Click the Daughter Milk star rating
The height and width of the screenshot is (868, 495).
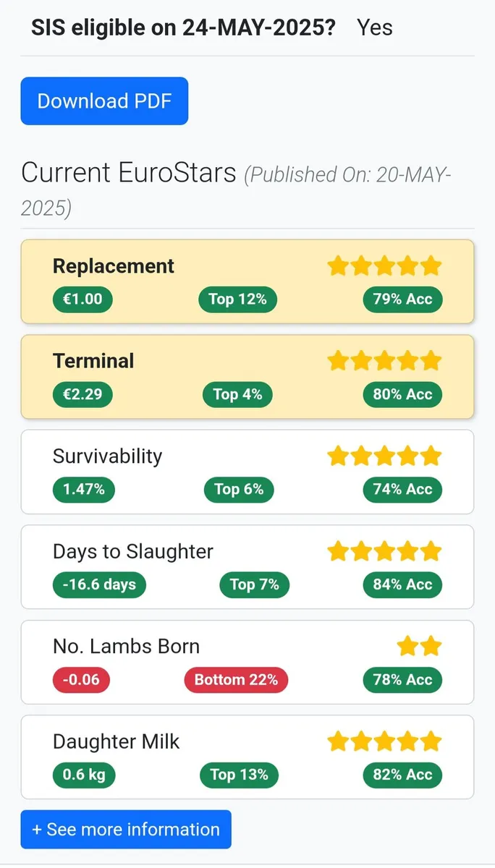pos(384,741)
